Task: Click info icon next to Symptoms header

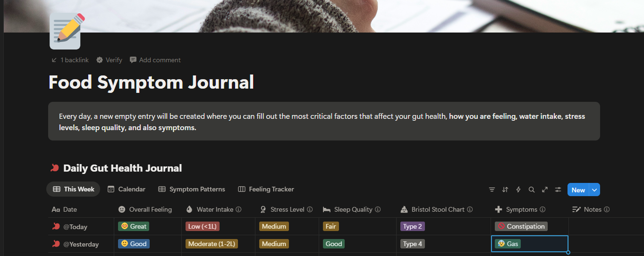Action: pos(542,209)
